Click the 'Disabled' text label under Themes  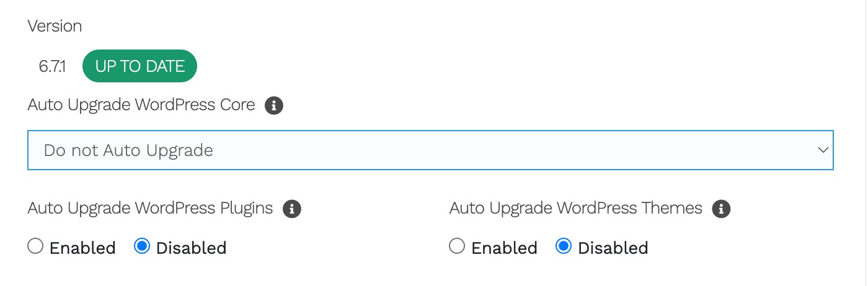pos(613,248)
